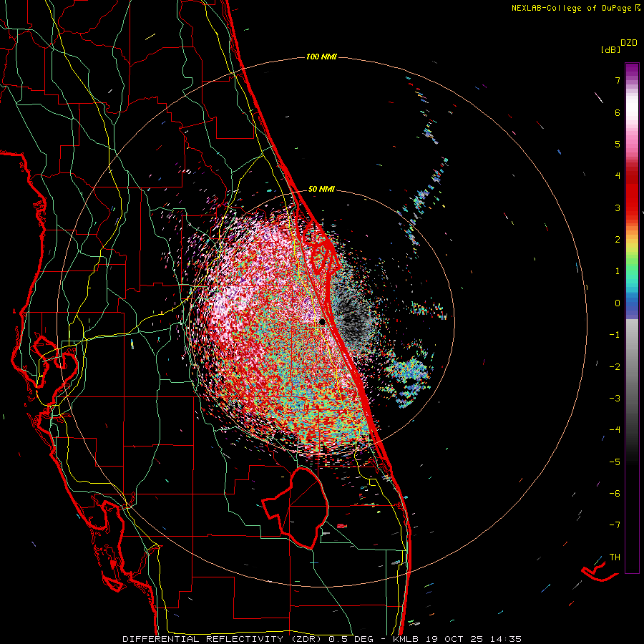Click the 2 value on color scale

(x=618, y=240)
